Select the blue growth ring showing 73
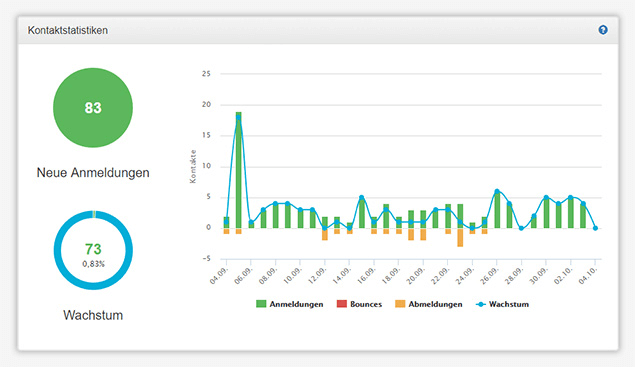 coord(93,250)
